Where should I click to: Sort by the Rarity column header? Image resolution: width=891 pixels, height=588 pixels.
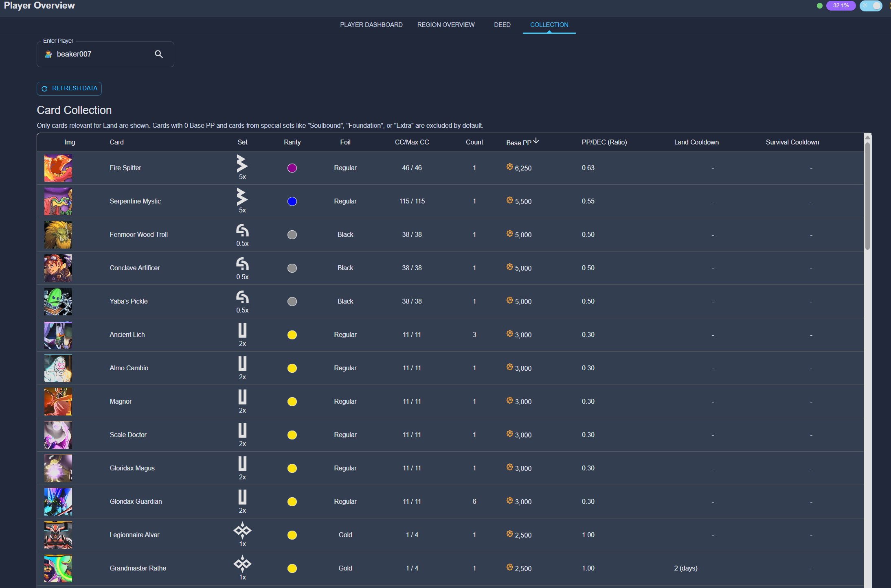[x=292, y=142]
